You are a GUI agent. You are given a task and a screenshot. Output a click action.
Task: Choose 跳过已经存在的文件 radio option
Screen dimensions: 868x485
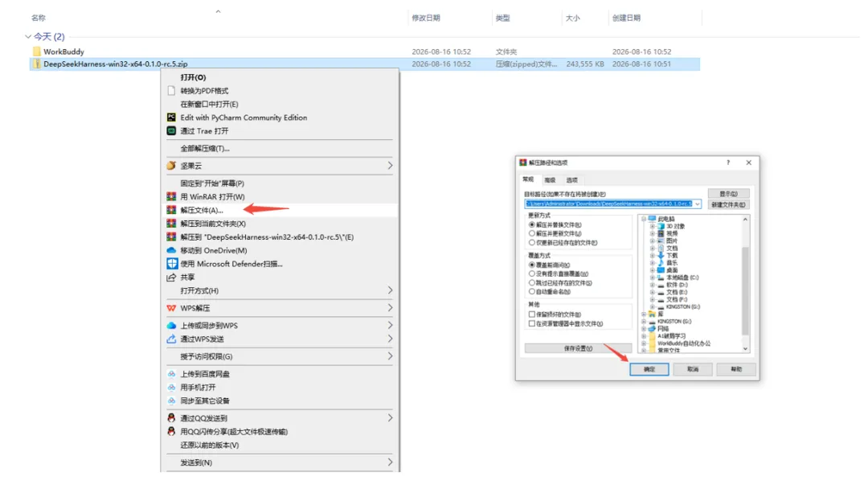click(532, 282)
